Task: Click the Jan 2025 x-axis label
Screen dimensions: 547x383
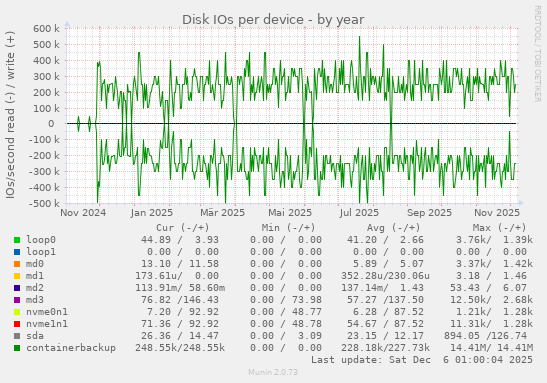Action: click(x=151, y=213)
